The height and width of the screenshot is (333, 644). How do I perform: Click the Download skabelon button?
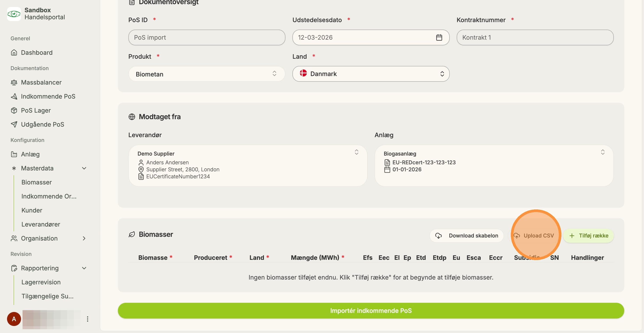point(467,236)
